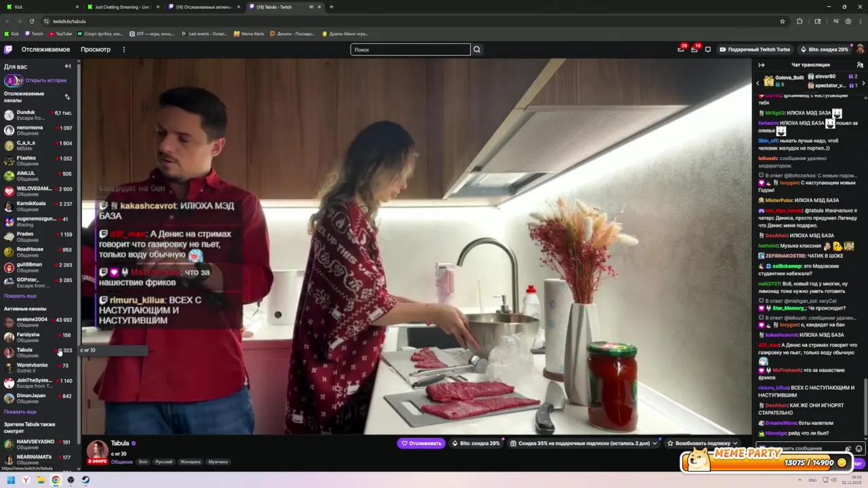868x488 pixels.
Task: Click the Отслеживать follow button
Action: click(420, 443)
